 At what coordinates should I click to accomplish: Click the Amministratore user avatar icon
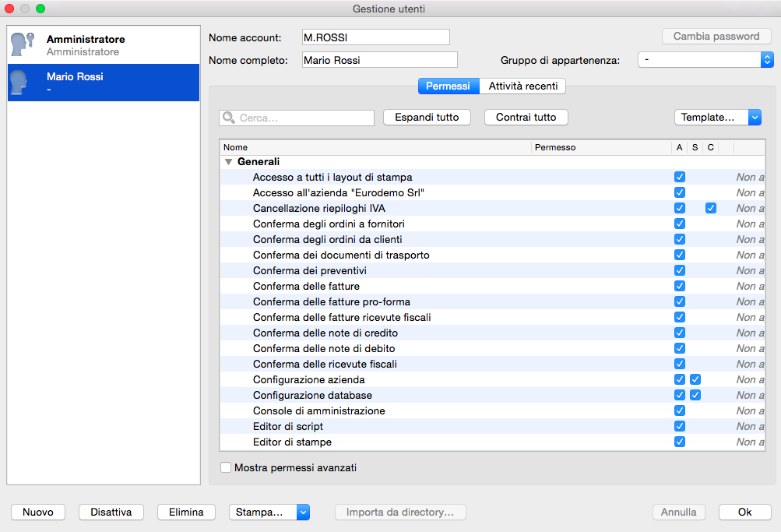coord(23,45)
